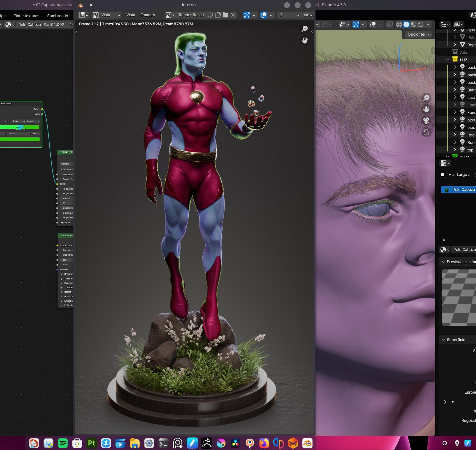Open the Vista menu in the render window
Viewport: 476px width, 450px height.
pos(130,15)
